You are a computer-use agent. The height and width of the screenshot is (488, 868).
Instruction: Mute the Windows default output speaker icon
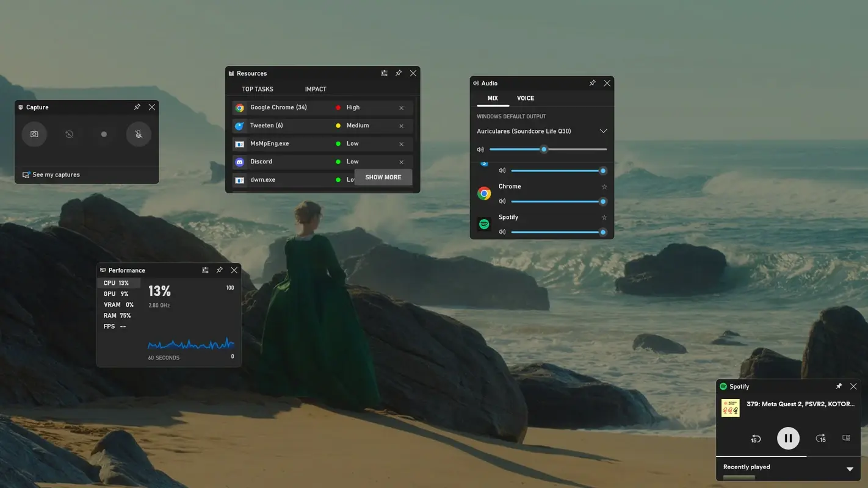point(480,149)
